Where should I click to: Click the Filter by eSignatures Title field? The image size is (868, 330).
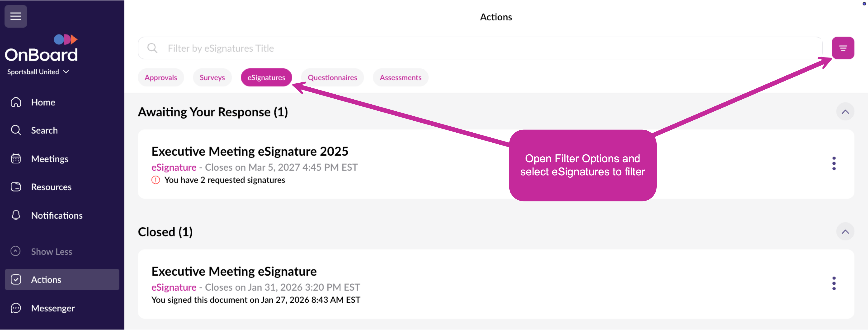pos(472,48)
